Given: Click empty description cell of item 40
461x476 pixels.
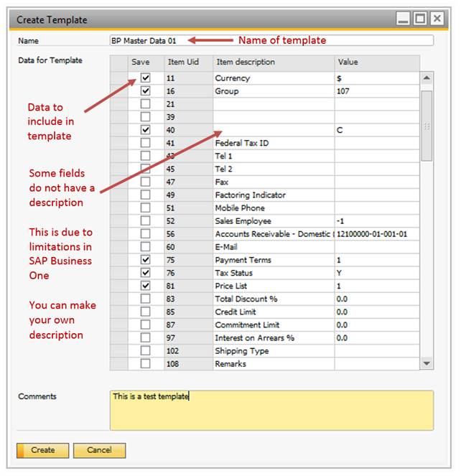Looking at the screenshot, I should pyautogui.click(x=274, y=130).
